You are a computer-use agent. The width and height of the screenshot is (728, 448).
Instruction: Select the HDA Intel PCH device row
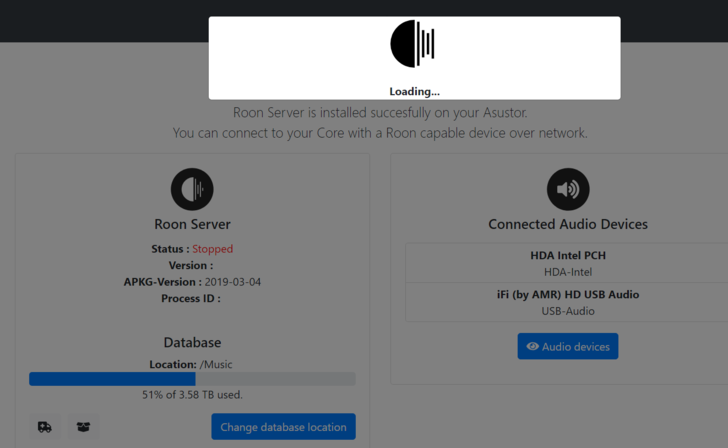[567, 263]
